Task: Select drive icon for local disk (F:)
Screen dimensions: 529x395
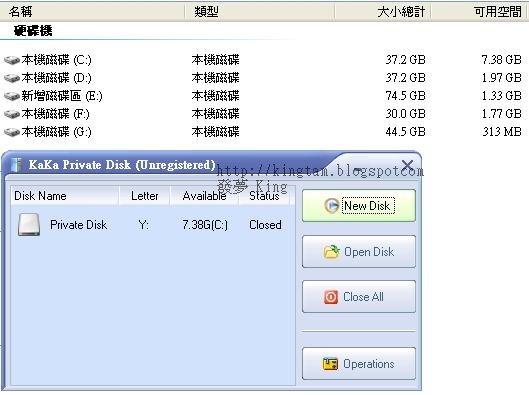Action: (12, 114)
